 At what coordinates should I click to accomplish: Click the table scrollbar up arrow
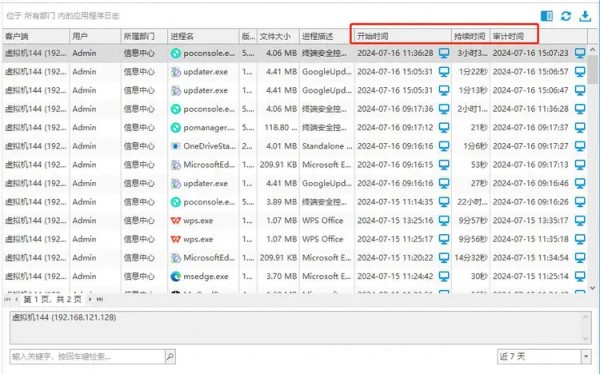[593, 50]
